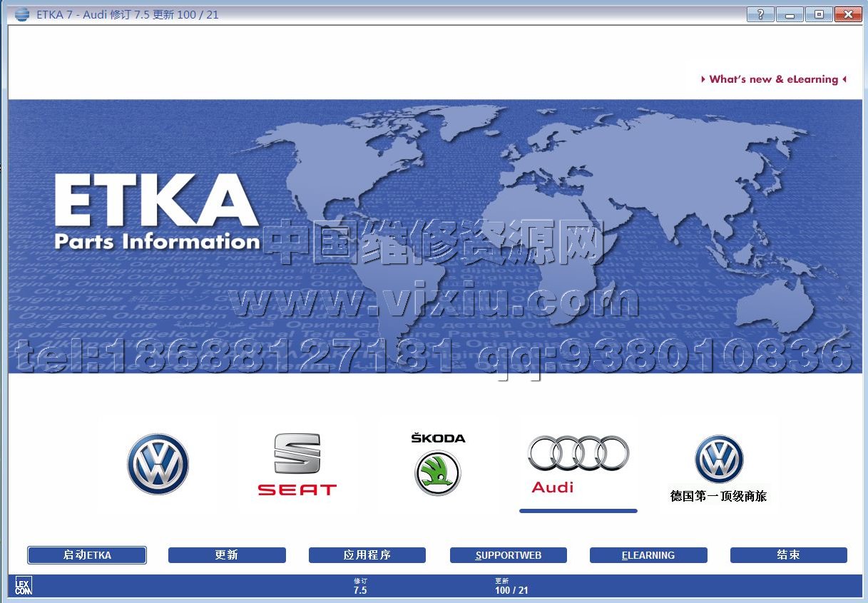Minimize the ETKA window
868x603 pixels.
coord(790,14)
